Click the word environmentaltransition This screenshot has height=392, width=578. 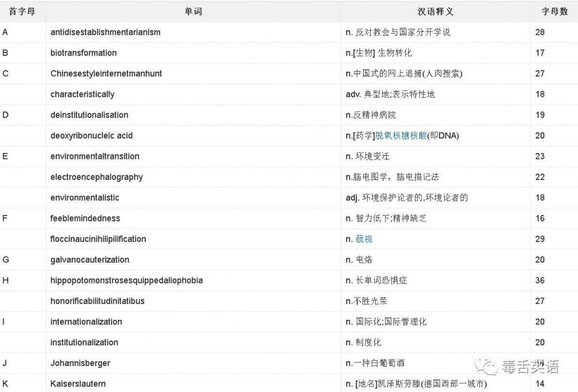95,157
